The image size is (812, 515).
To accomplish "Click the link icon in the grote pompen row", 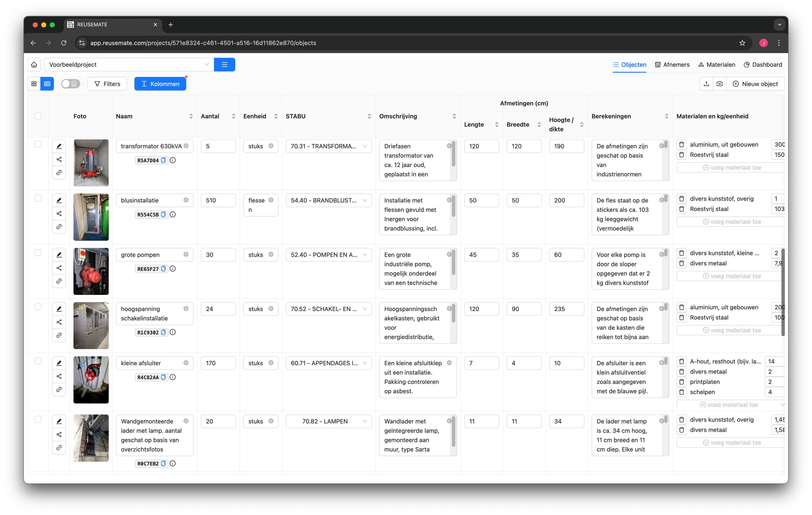I will pos(59,281).
